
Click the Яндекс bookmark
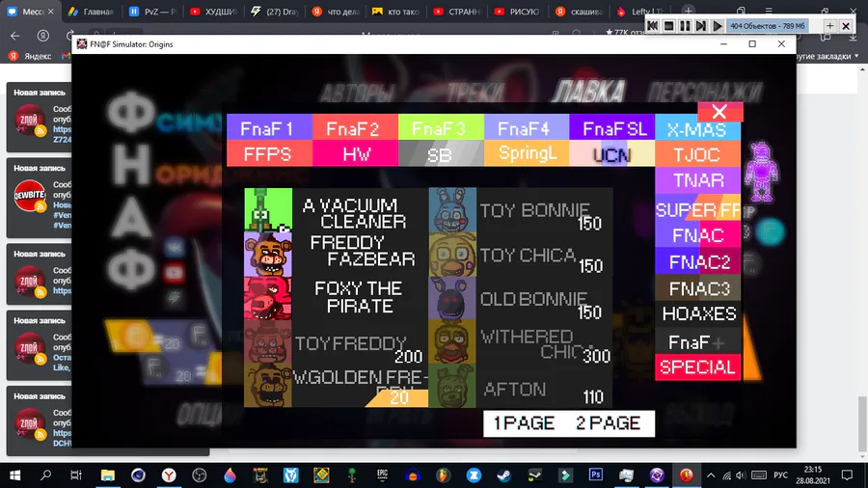click(31, 56)
